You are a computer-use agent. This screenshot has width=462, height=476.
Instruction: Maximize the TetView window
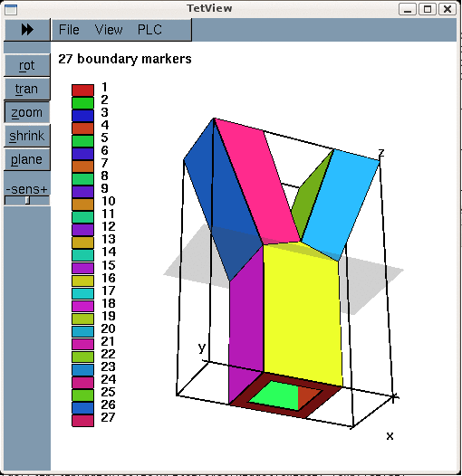[428, 9]
